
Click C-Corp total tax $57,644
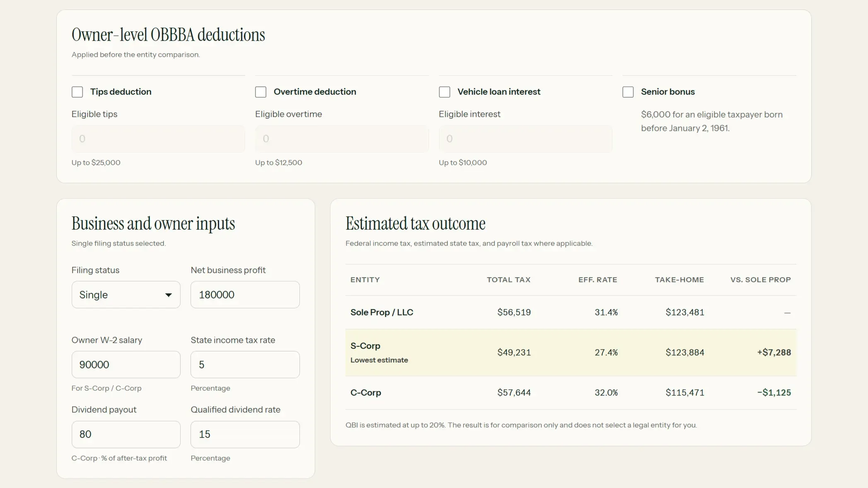514,393
